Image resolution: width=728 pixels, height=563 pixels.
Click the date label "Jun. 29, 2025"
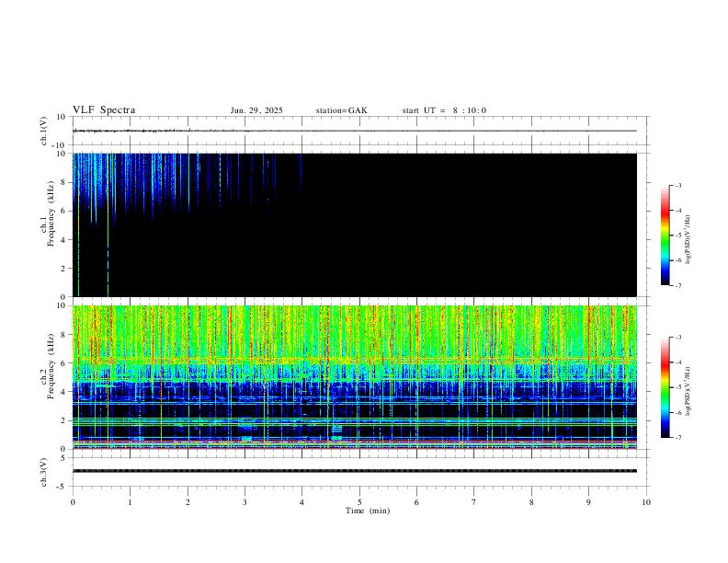coord(256,110)
